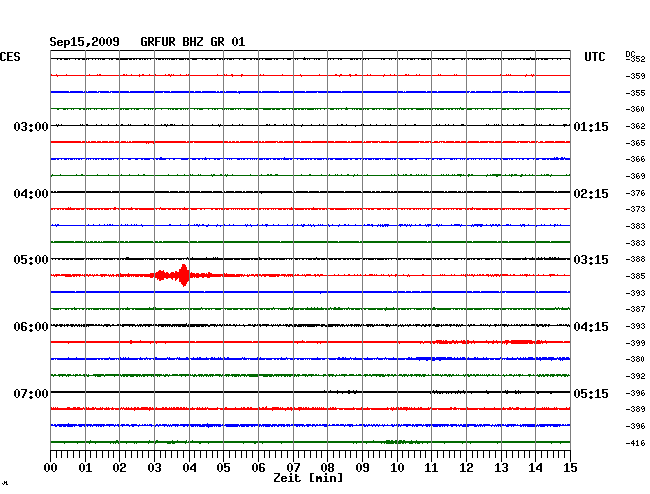Click the DC offset value -359
The image size is (650, 494).
click(x=635, y=76)
